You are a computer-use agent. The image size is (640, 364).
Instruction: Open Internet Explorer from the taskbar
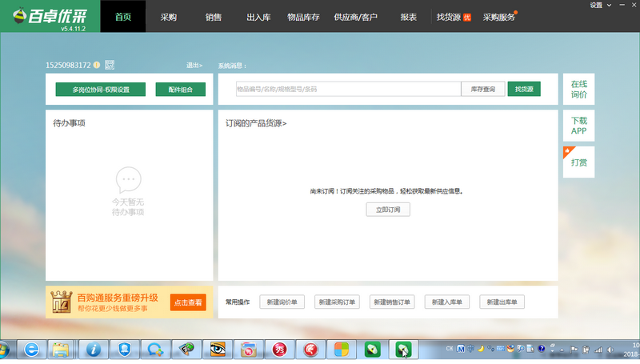pos(31,350)
